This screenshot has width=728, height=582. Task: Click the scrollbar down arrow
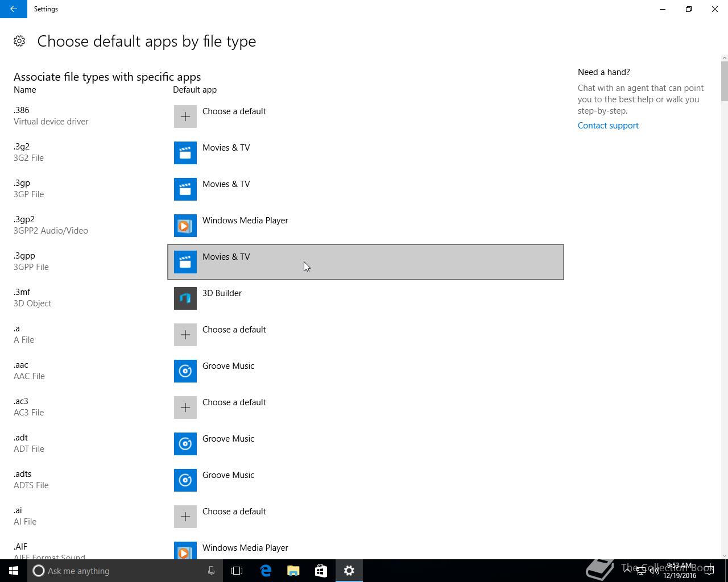point(724,555)
